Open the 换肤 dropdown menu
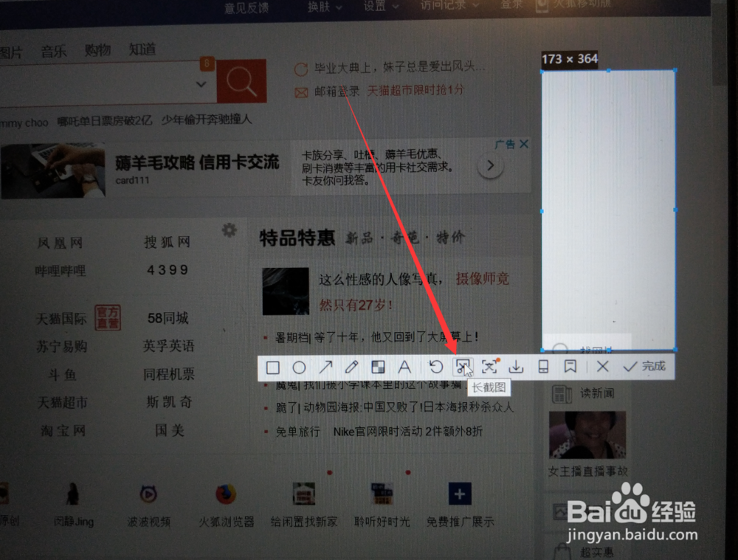This screenshot has height=560, width=738. [325, 7]
